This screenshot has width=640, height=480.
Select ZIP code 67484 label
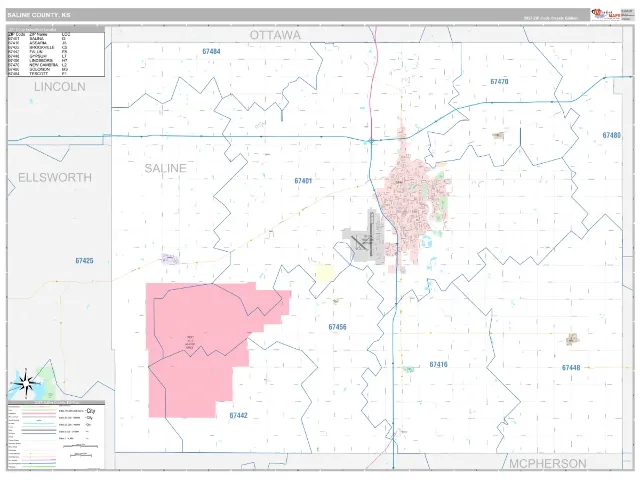pos(211,51)
